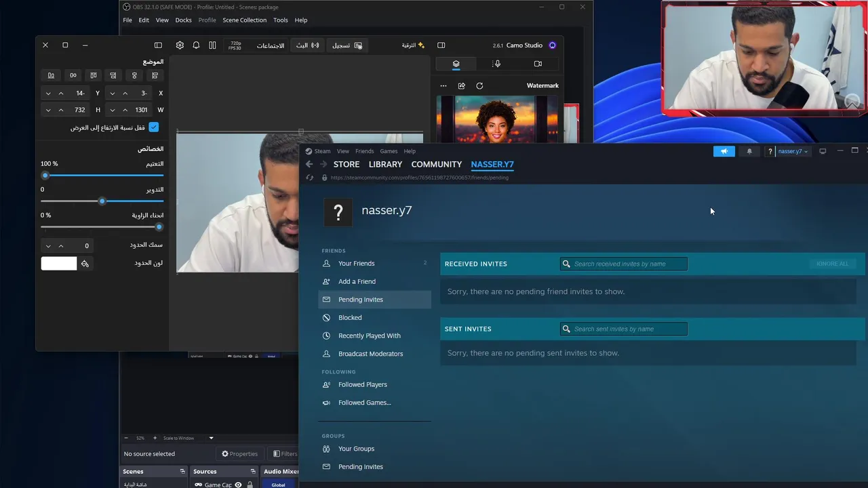Align top edges in position panel
Viewport: 868px width, 488px height.
click(94, 75)
